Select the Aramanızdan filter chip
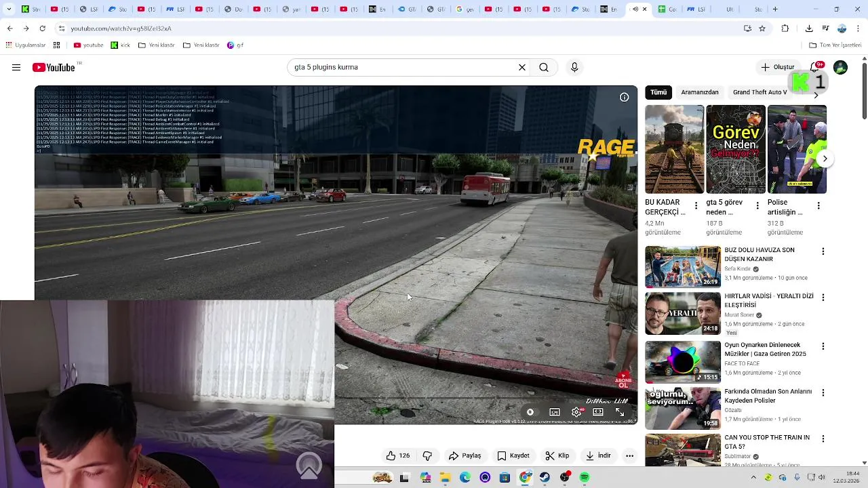This screenshot has width=868, height=488. click(700, 92)
